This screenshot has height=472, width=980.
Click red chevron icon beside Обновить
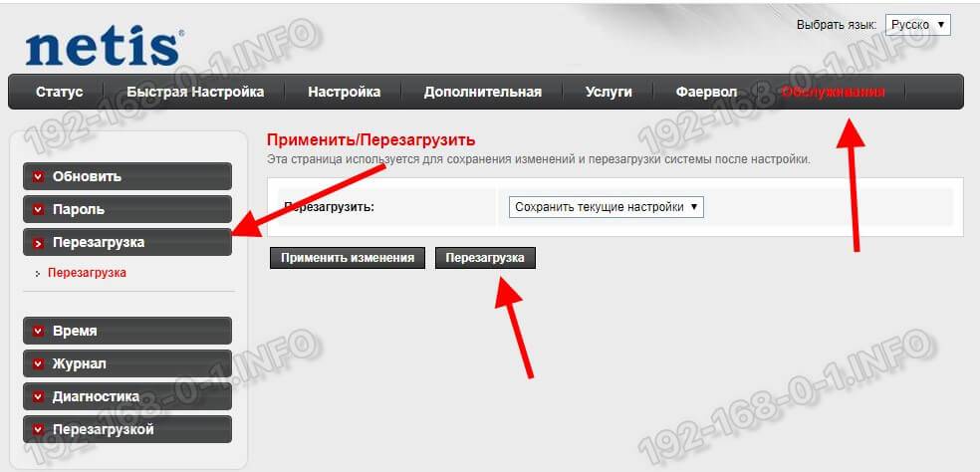click(39, 177)
